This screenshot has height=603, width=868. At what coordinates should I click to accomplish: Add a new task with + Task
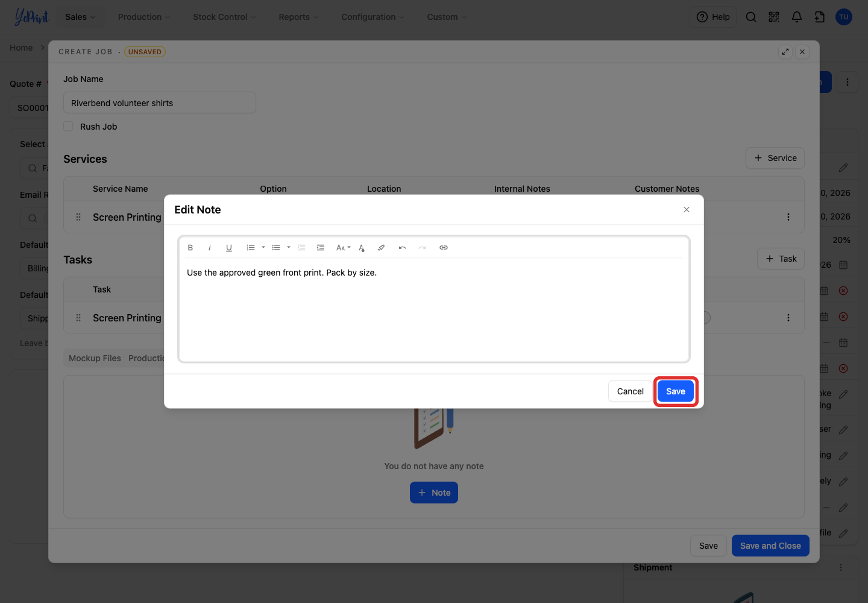coord(781,259)
